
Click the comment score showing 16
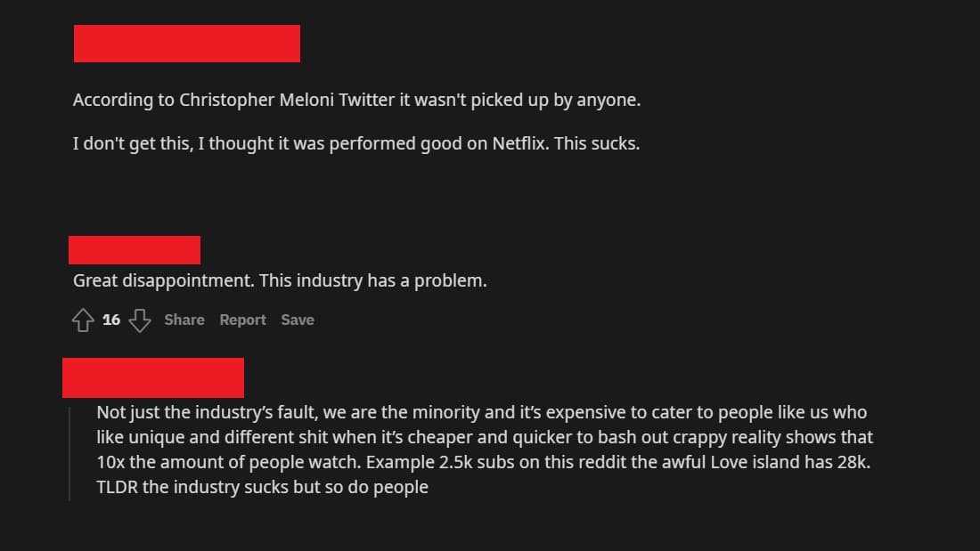111,320
